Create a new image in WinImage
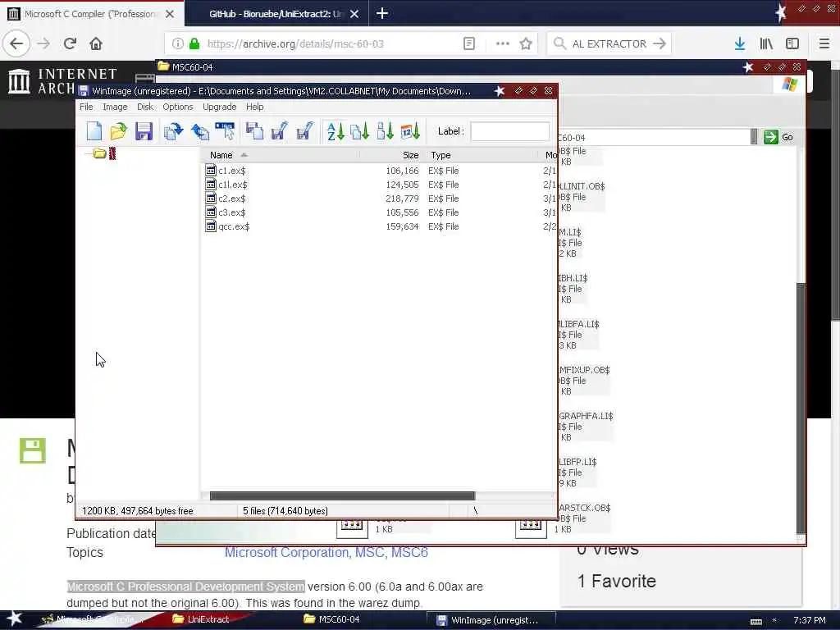Viewport: 840px width, 630px height. 94,131
